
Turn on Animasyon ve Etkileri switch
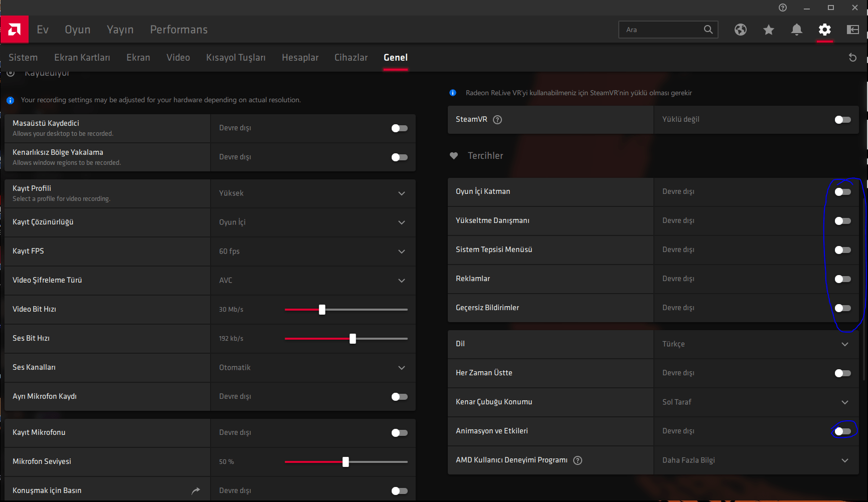[842, 431]
